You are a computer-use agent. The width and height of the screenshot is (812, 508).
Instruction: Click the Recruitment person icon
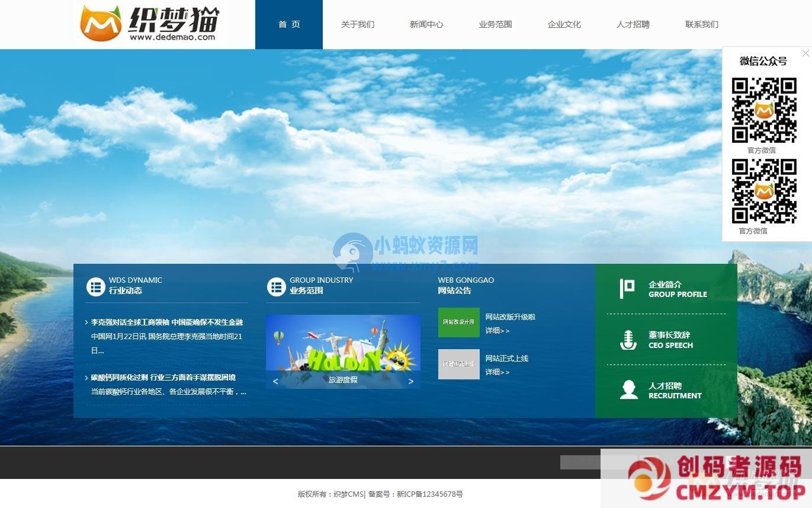(628, 390)
